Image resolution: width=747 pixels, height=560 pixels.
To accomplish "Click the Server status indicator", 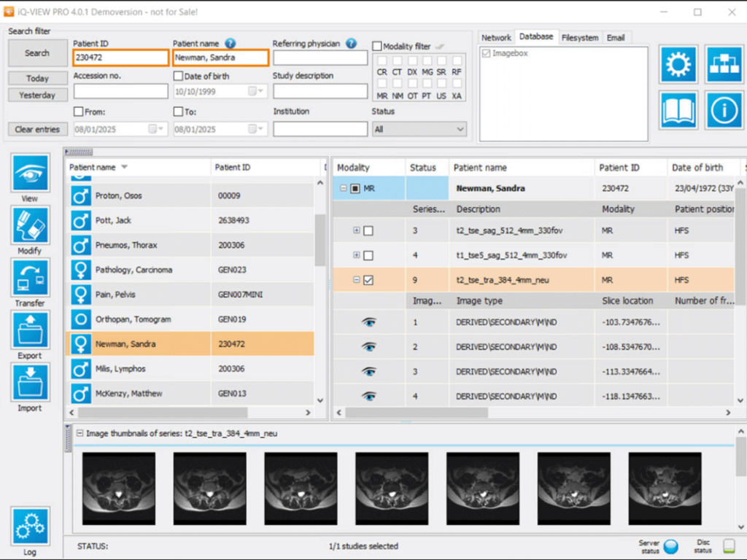I will click(x=671, y=546).
